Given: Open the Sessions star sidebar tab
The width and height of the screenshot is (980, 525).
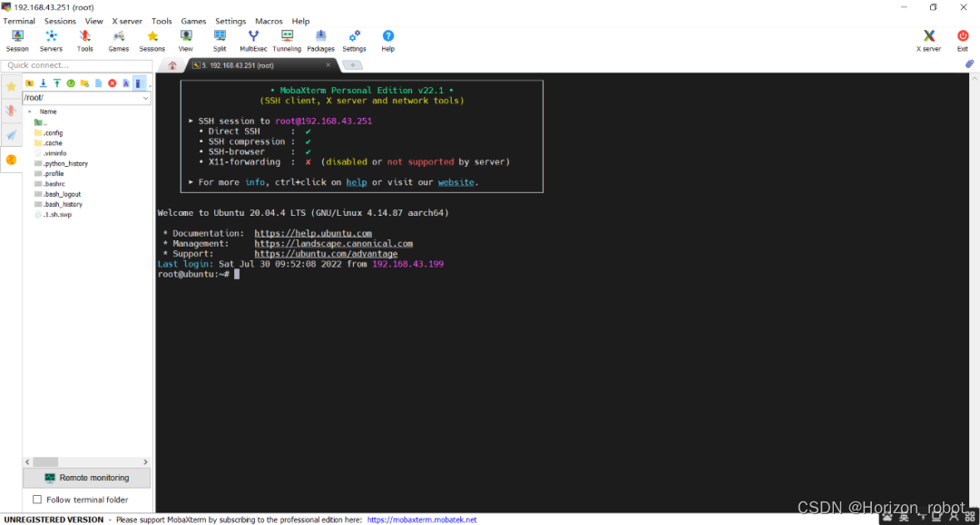Looking at the screenshot, I should point(11,87).
